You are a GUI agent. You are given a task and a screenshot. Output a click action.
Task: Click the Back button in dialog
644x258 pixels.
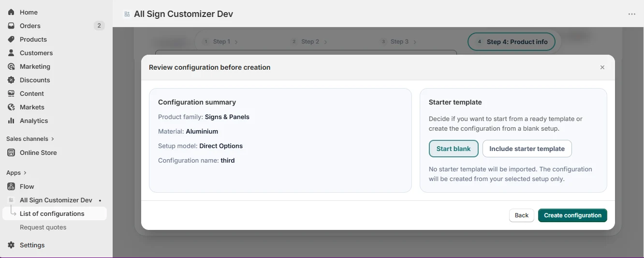click(522, 215)
